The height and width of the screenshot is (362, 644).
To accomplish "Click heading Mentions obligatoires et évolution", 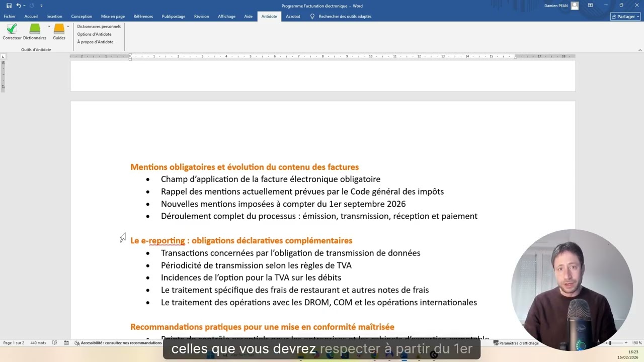I will click(x=245, y=167).
